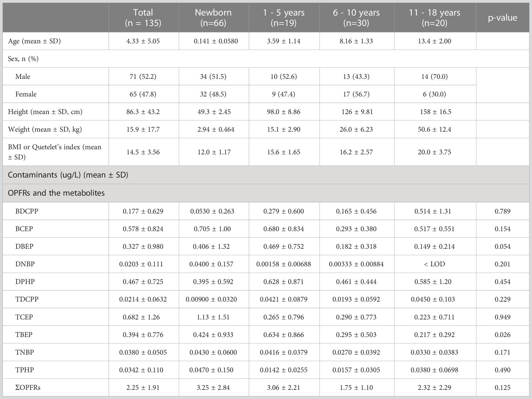Select the TPHP p-value '0.490'
Image resolution: width=532 pixels, height=399 pixels.
coord(502,370)
